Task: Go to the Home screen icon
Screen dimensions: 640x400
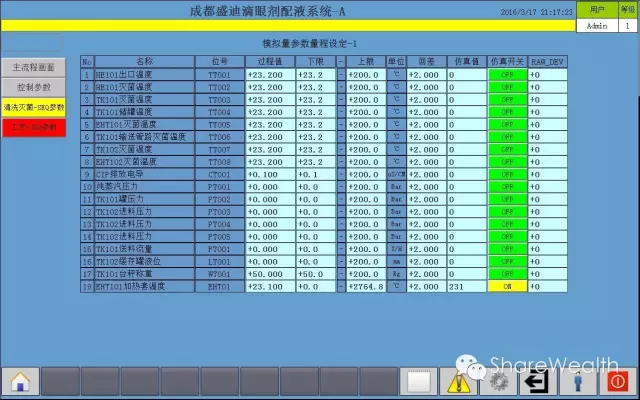Action: click(x=18, y=381)
